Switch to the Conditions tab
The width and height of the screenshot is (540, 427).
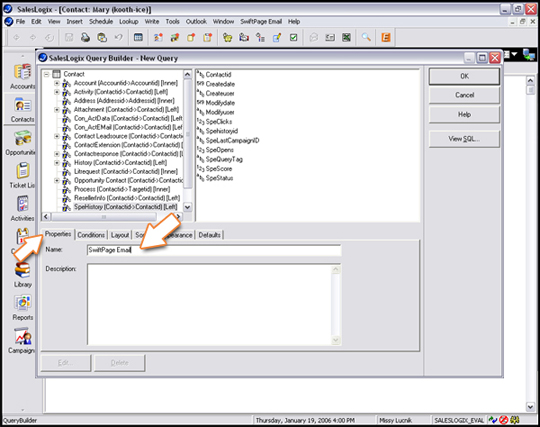91,235
